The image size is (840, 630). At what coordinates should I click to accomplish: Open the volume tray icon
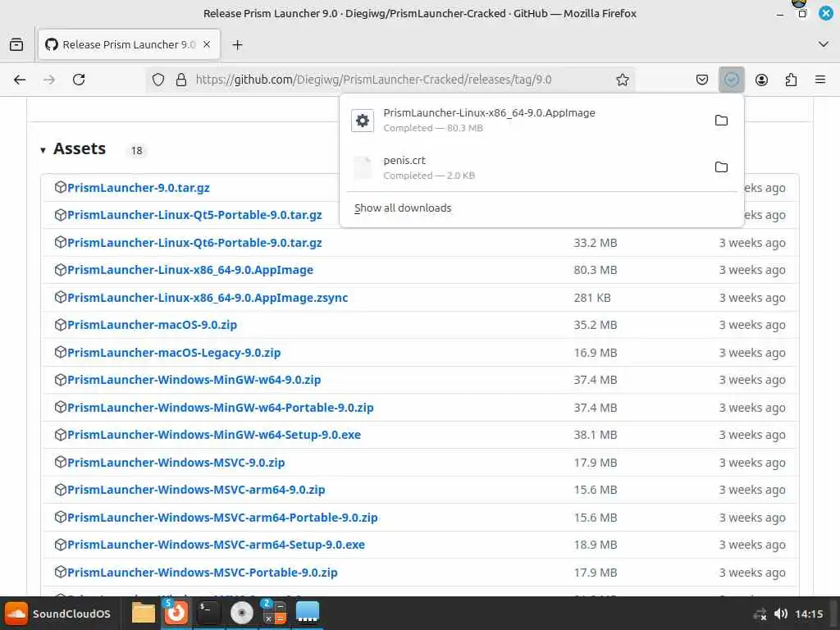click(781, 614)
